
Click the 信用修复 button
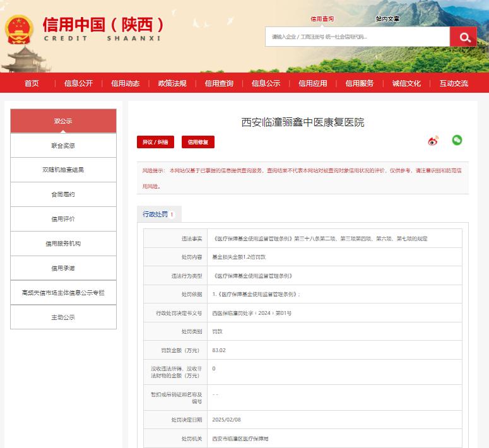[x=198, y=142]
